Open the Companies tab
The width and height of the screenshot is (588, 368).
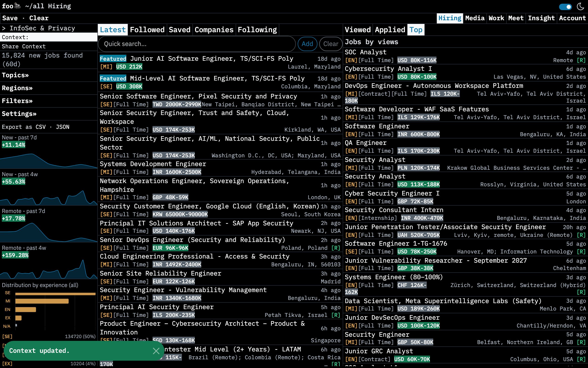[214, 30]
